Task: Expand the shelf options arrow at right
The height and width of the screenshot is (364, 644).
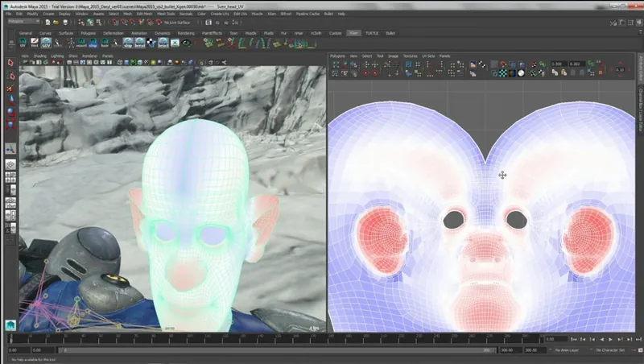Action: coord(639,31)
